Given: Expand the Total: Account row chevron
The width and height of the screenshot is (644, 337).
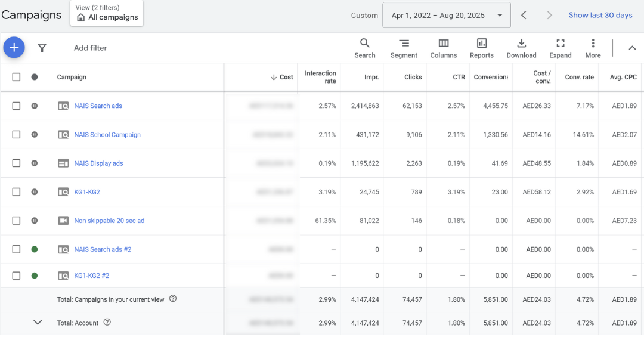Looking at the screenshot, I should click(38, 323).
